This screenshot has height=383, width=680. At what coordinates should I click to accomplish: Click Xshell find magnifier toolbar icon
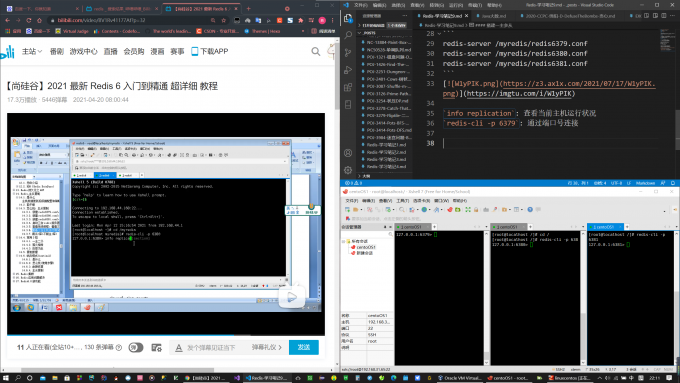(x=402, y=210)
